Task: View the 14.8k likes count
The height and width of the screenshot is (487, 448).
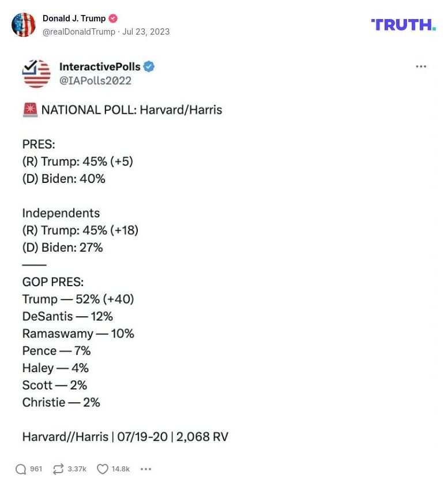Action: pos(121,469)
